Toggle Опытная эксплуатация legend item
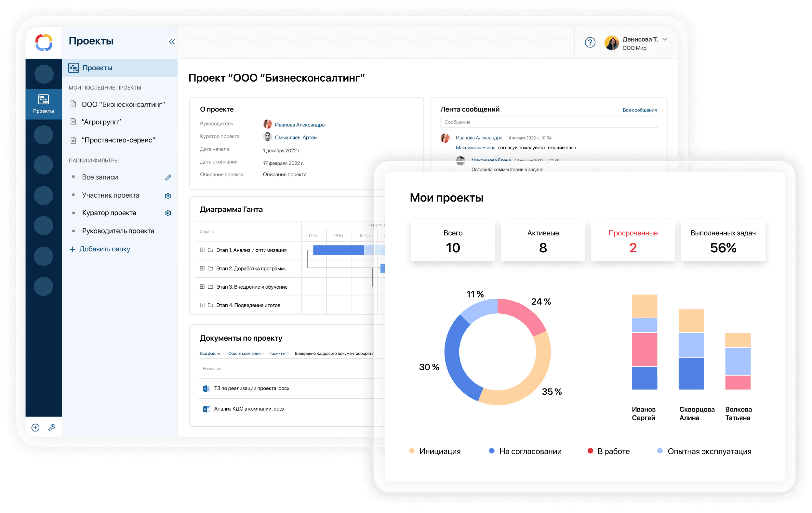This screenshot has height=513, width=812. 704,451
